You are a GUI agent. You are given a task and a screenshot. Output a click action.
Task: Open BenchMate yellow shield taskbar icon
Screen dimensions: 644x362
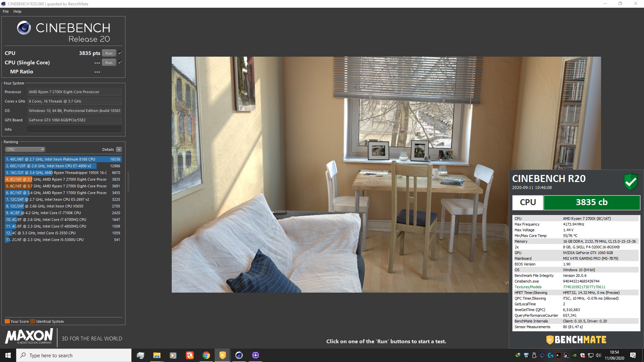point(223,355)
